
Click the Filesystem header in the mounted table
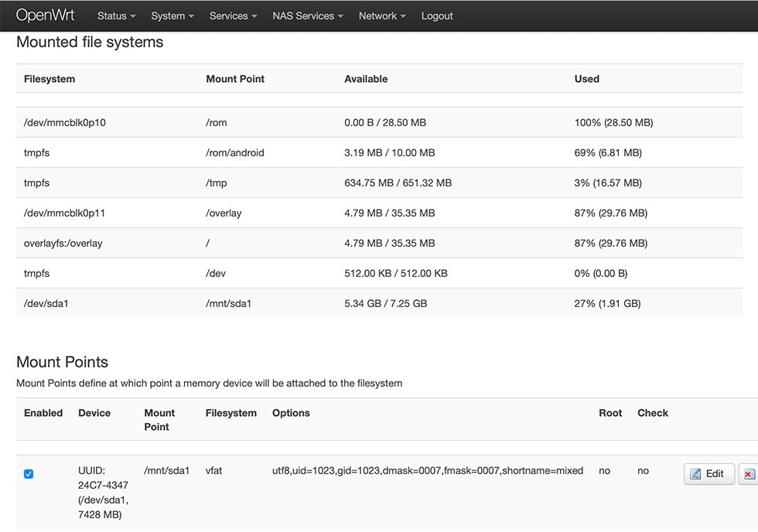[50, 79]
